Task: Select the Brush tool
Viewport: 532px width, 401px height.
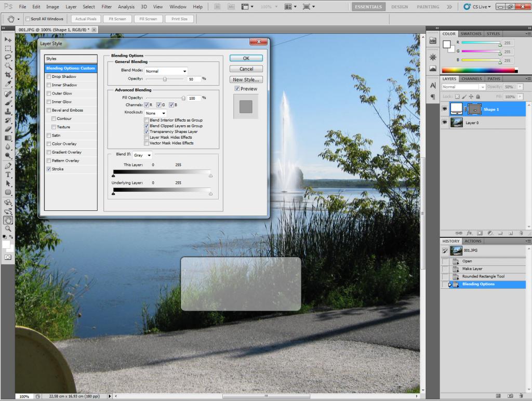Action: [8, 103]
